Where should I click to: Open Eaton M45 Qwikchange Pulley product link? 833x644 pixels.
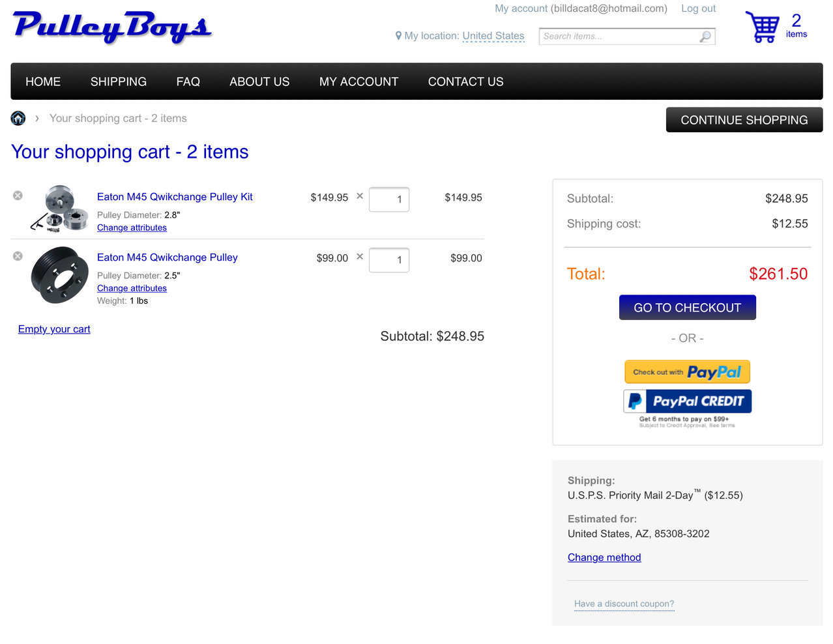pyautogui.click(x=168, y=257)
